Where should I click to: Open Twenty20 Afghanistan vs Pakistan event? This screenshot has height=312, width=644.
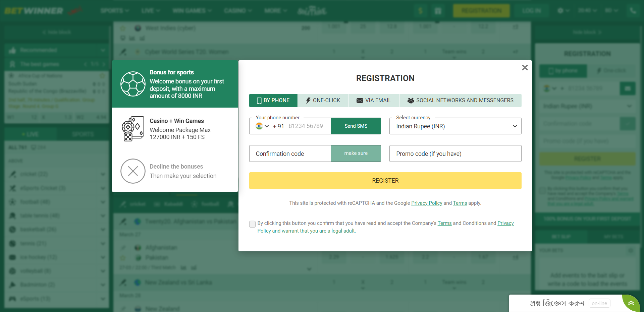[191, 222]
